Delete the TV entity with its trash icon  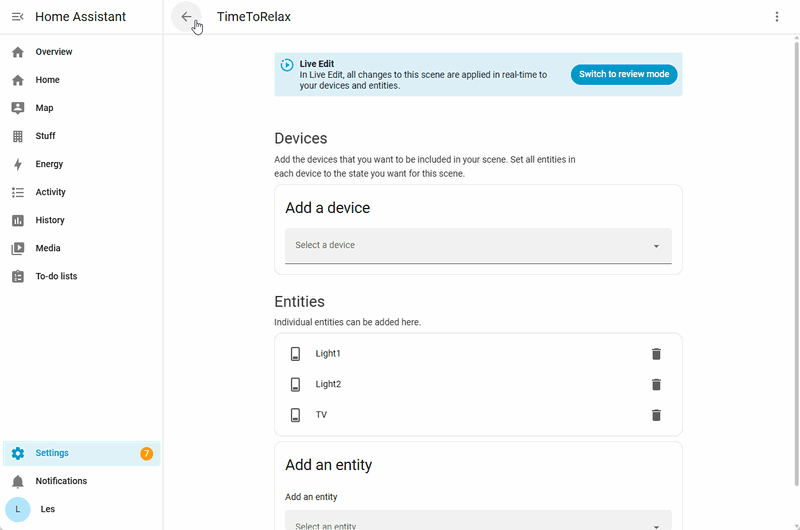(656, 415)
